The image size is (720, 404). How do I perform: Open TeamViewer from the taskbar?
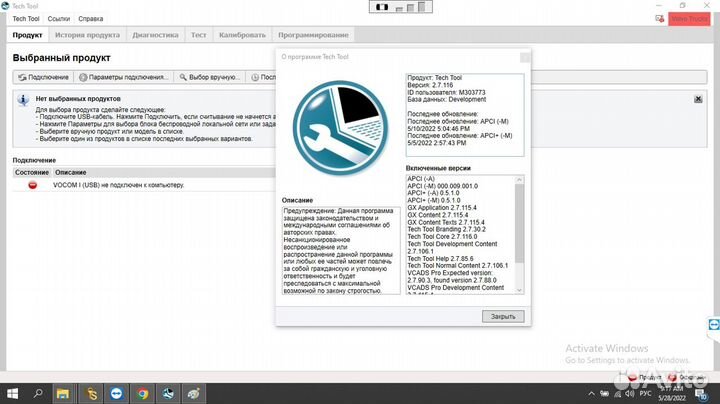116,393
